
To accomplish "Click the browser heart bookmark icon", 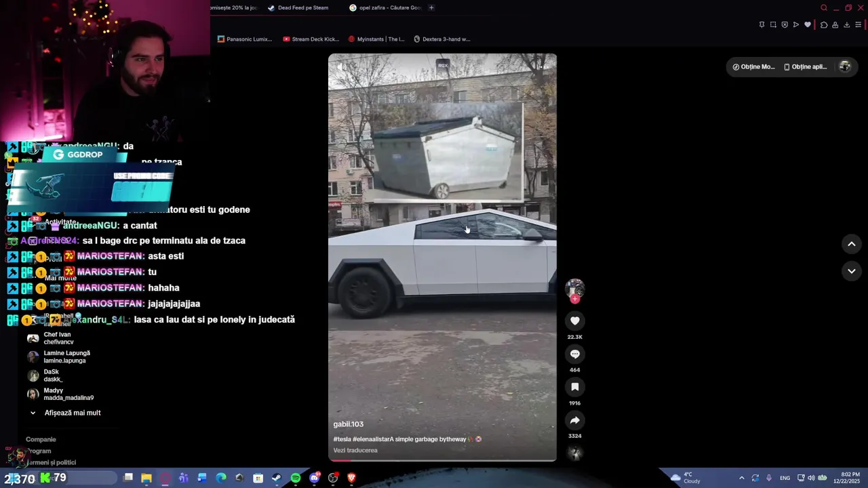I will (x=808, y=25).
